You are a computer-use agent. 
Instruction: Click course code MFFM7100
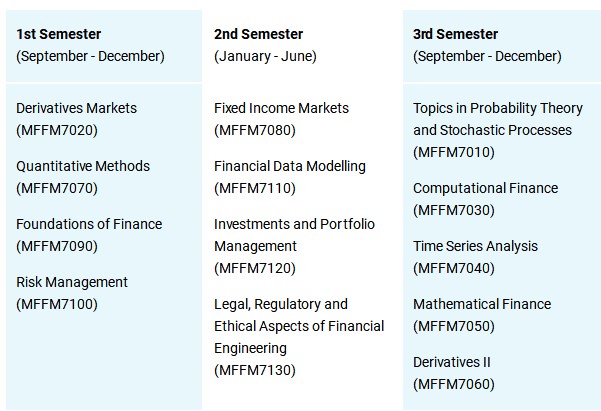tap(57, 304)
